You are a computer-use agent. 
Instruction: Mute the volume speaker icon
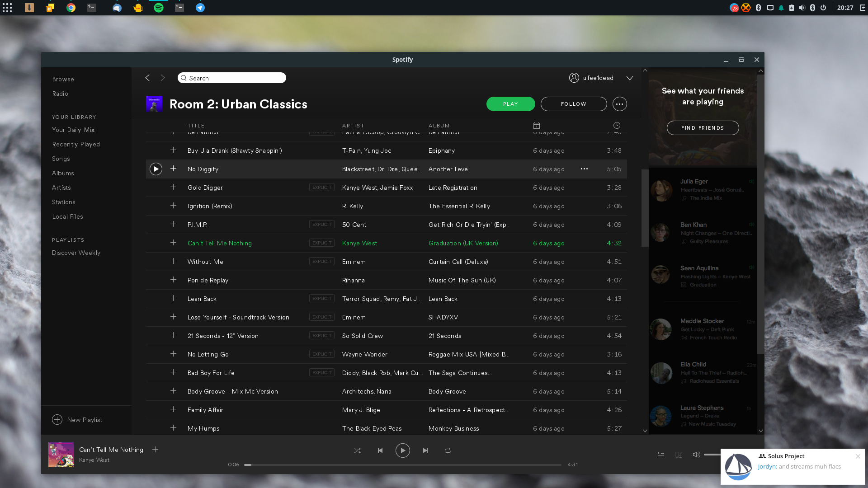[696, 455]
